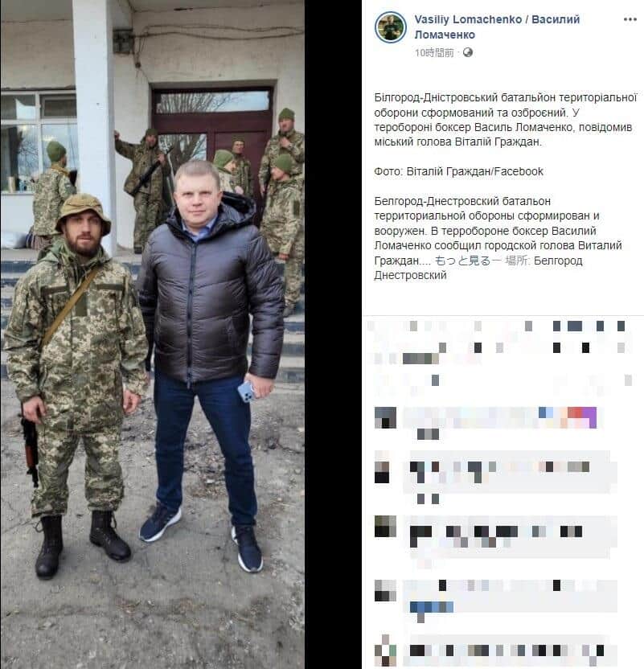
Task: Select the third blurred comment bubble
Action: [510, 537]
